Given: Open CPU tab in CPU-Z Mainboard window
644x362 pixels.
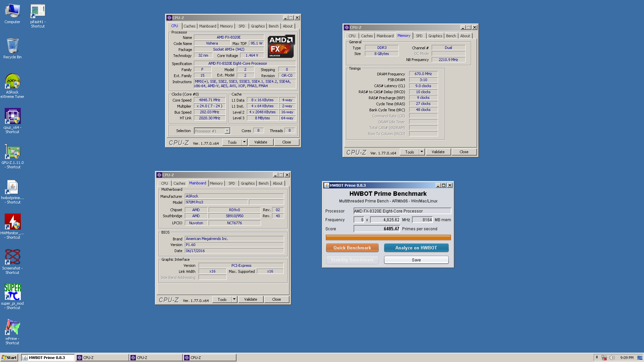Looking at the screenshot, I should 164,183.
